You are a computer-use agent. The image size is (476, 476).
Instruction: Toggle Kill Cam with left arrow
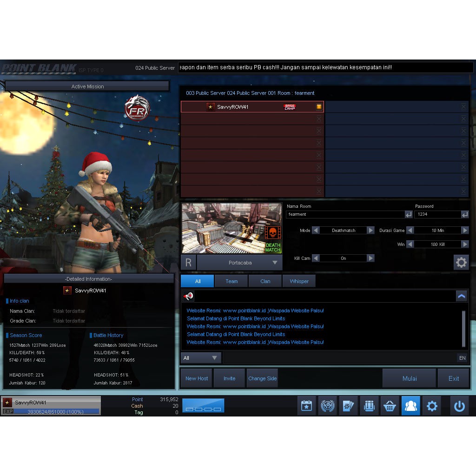[316, 258]
